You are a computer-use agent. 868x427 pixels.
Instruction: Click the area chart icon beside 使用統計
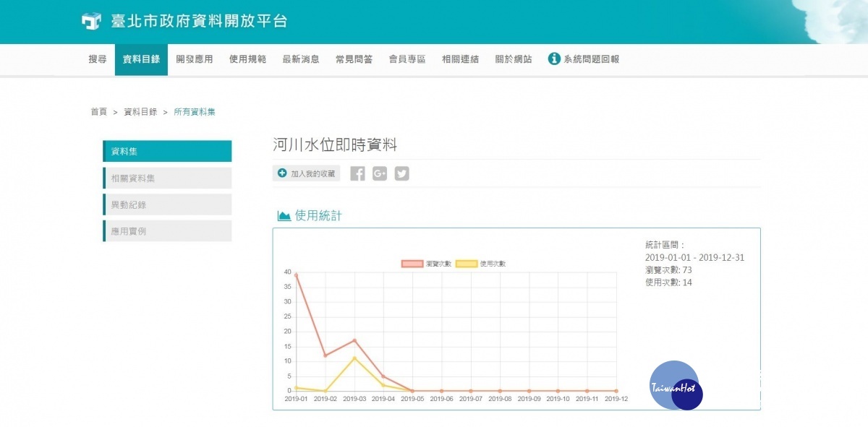[x=284, y=216]
